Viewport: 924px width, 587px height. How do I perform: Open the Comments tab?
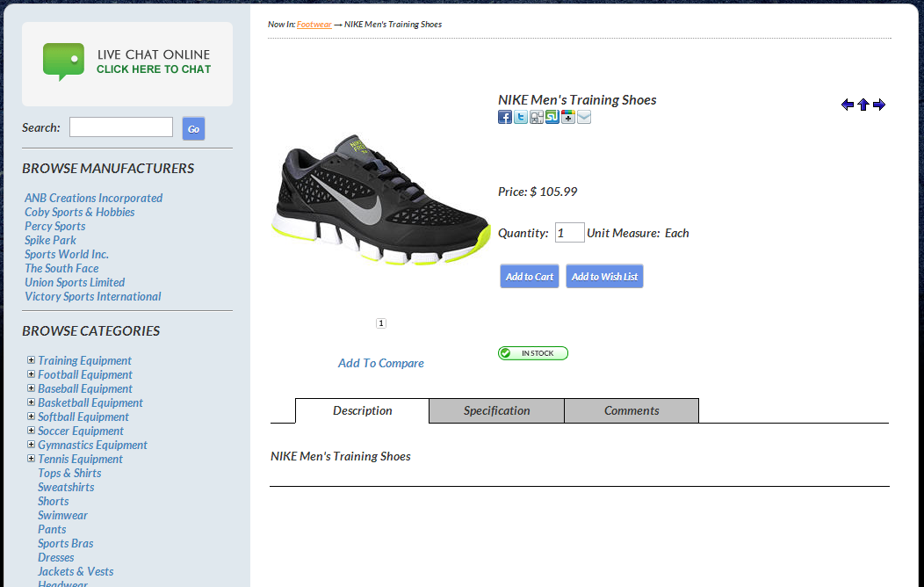632,410
